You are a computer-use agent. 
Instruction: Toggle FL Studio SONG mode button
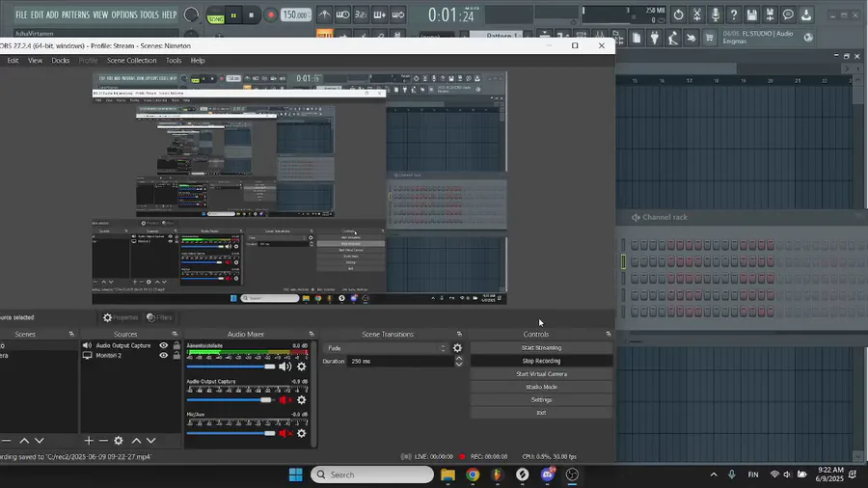pos(215,18)
